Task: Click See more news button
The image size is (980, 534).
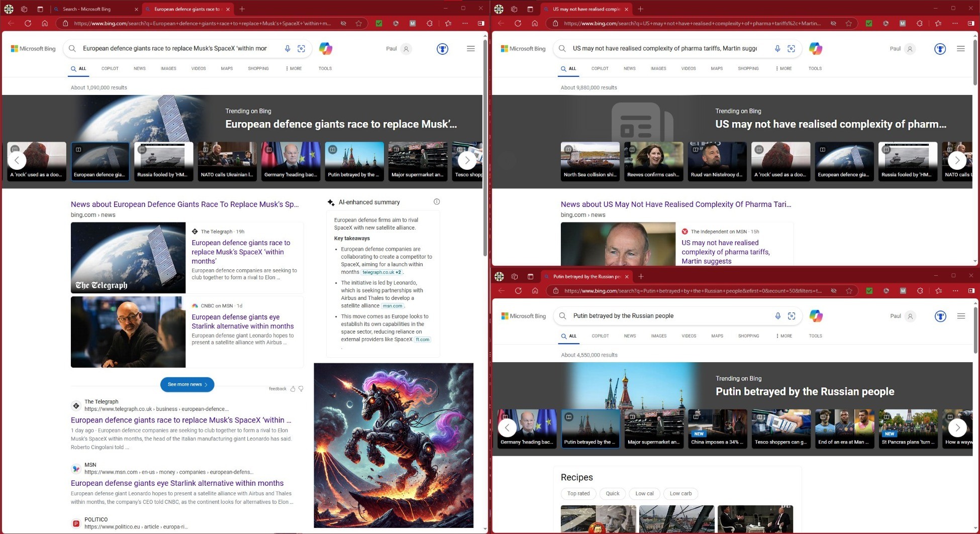Action: coord(187,384)
